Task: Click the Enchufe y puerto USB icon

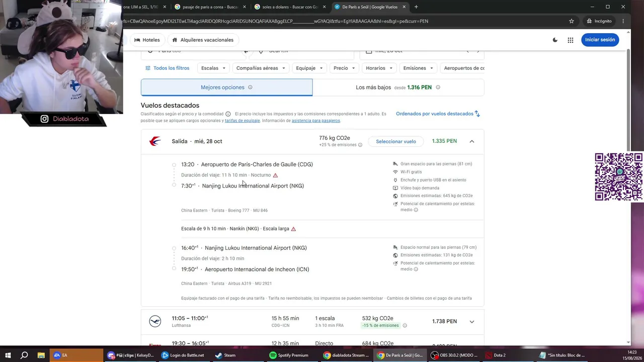Action: click(x=395, y=180)
